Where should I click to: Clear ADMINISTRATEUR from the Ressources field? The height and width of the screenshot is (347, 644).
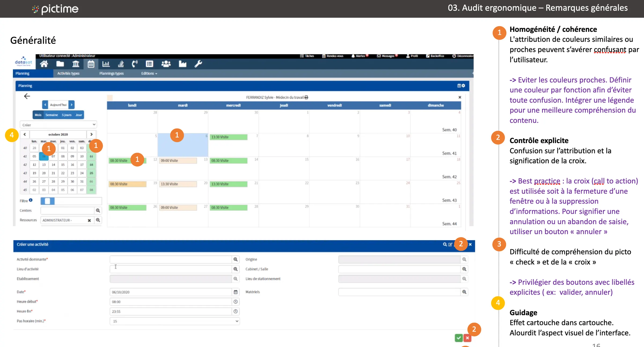[x=89, y=221]
